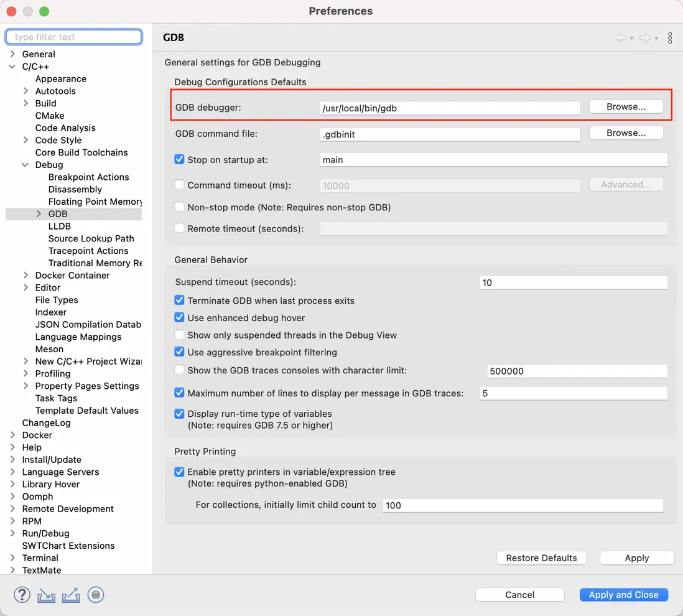Screen dimensions: 683x616
Task: Browse for the GDB debugger path
Action: click(626, 107)
